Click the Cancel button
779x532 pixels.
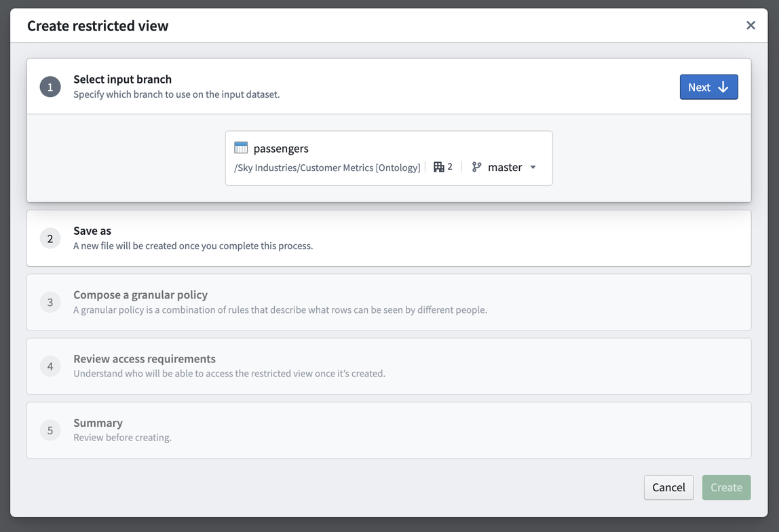668,487
